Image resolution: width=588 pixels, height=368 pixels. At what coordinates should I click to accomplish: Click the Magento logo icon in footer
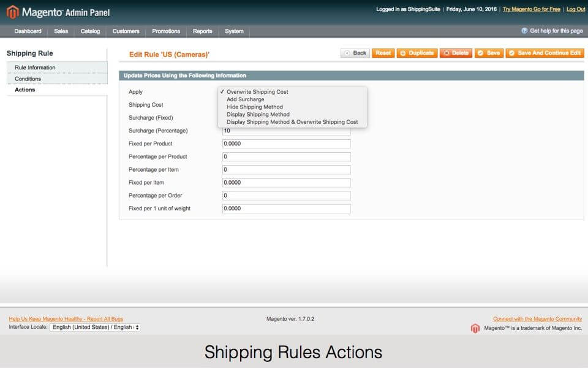pos(475,328)
